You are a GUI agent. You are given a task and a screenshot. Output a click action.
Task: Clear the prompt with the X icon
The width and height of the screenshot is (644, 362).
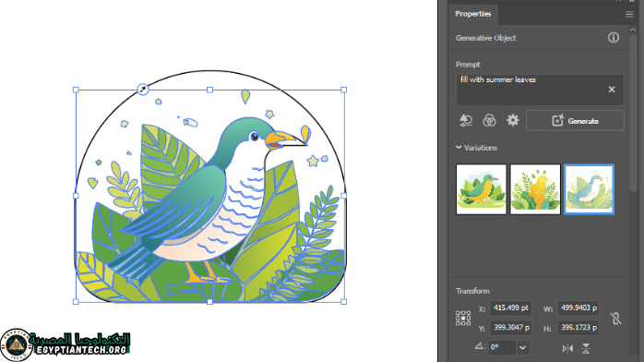612,90
